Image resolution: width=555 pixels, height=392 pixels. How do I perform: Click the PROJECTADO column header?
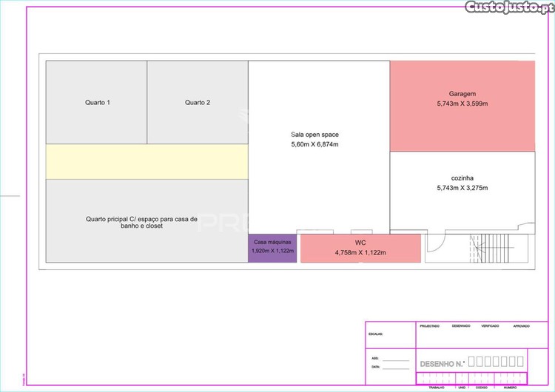pyautogui.click(x=429, y=326)
